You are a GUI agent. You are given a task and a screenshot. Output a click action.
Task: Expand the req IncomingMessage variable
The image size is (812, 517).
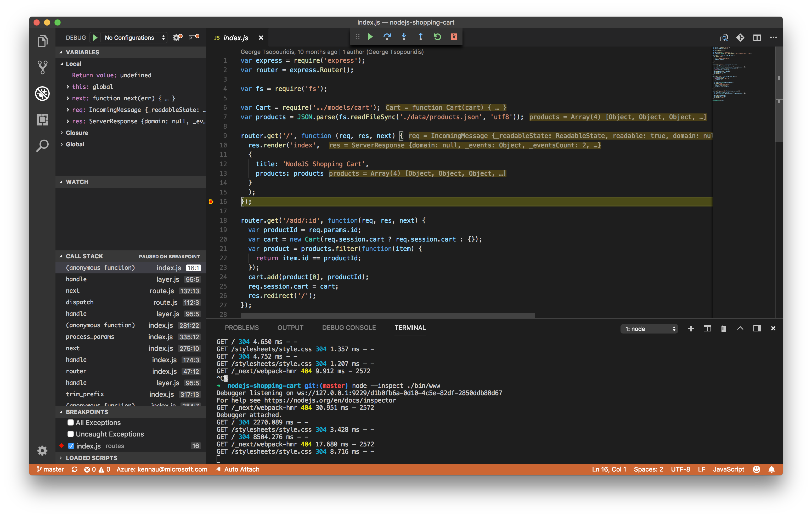68,110
